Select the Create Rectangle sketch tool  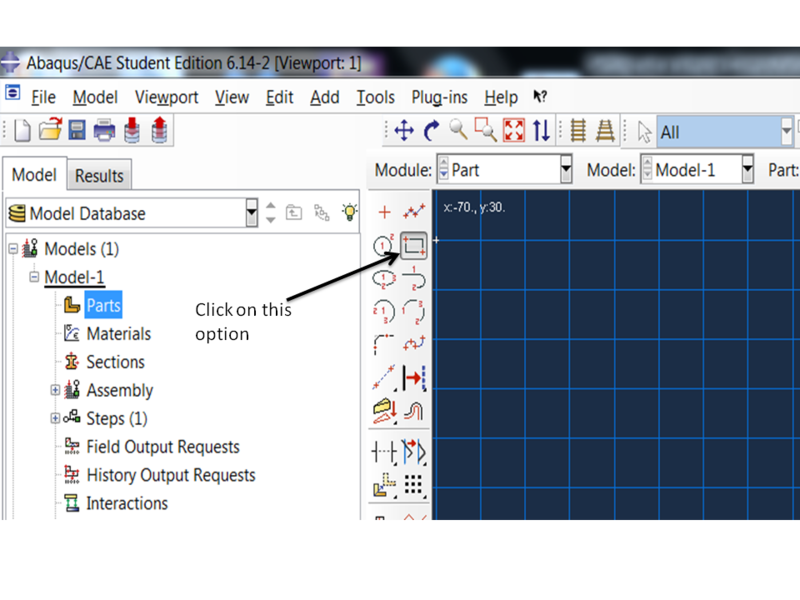[413, 245]
